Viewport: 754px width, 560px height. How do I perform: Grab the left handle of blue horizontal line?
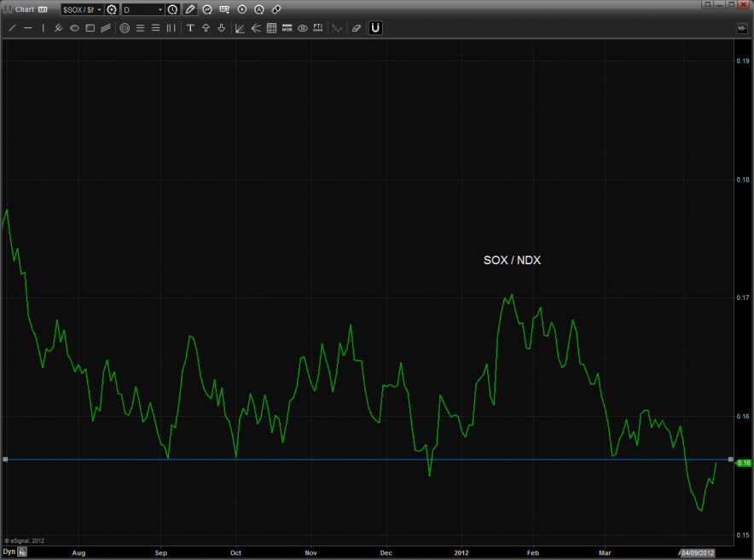pyautogui.click(x=5, y=459)
